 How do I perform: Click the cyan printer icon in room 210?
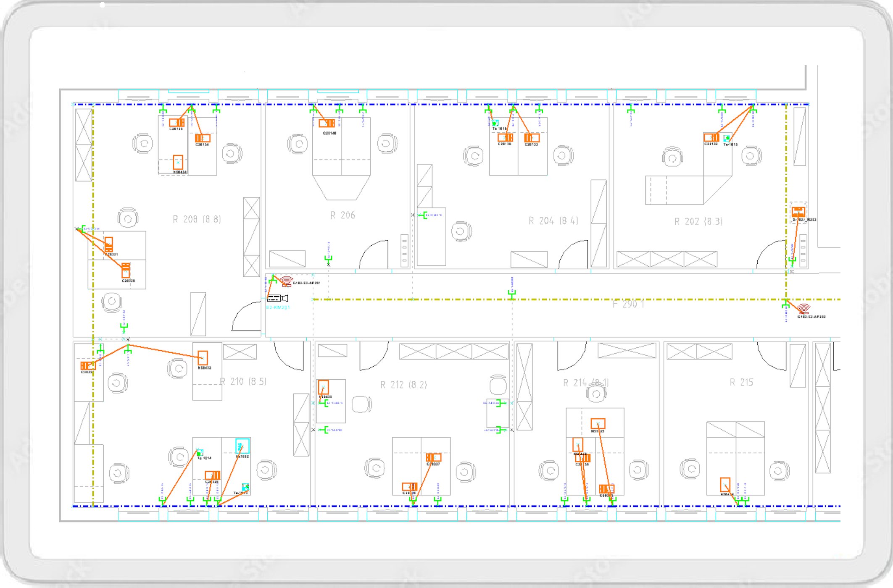pos(242,446)
